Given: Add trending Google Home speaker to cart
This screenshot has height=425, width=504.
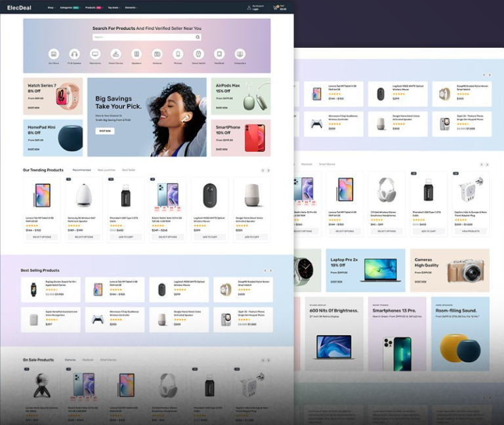Looking at the screenshot, I should tap(252, 237).
